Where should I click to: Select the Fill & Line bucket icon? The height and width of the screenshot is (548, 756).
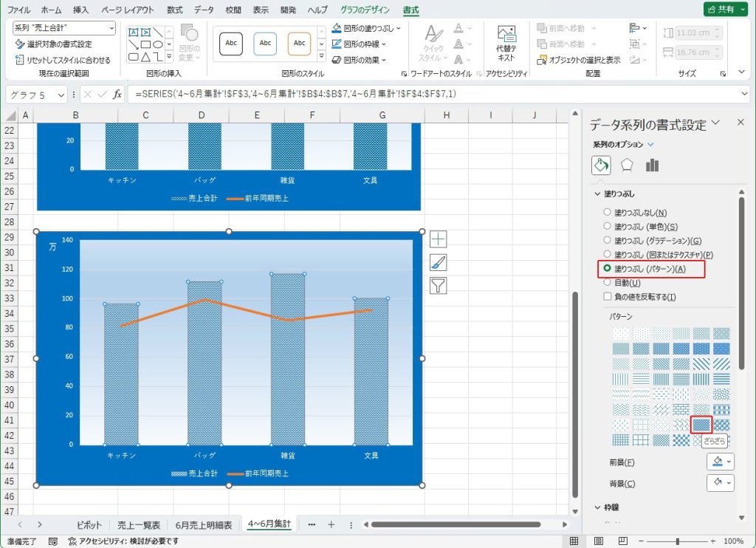(x=601, y=165)
